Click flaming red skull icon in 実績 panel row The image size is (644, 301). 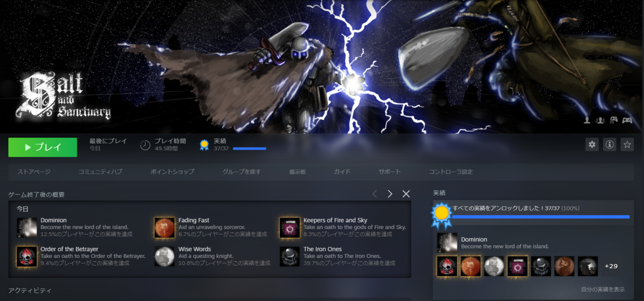(x=447, y=266)
